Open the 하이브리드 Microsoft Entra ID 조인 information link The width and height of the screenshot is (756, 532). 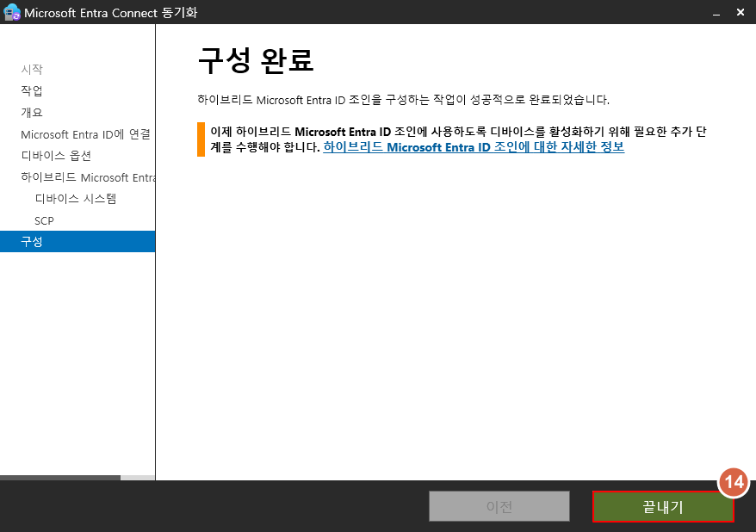[474, 147]
